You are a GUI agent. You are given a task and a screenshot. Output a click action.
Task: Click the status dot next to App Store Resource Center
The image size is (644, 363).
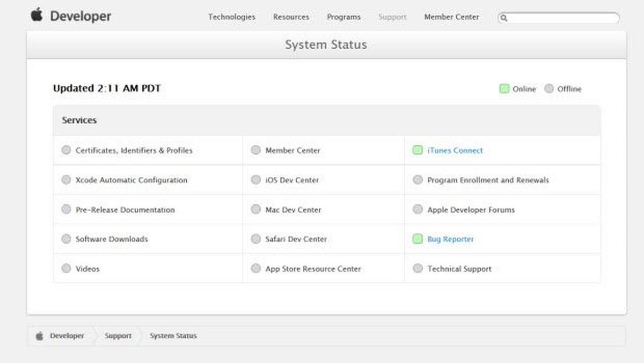(x=256, y=269)
